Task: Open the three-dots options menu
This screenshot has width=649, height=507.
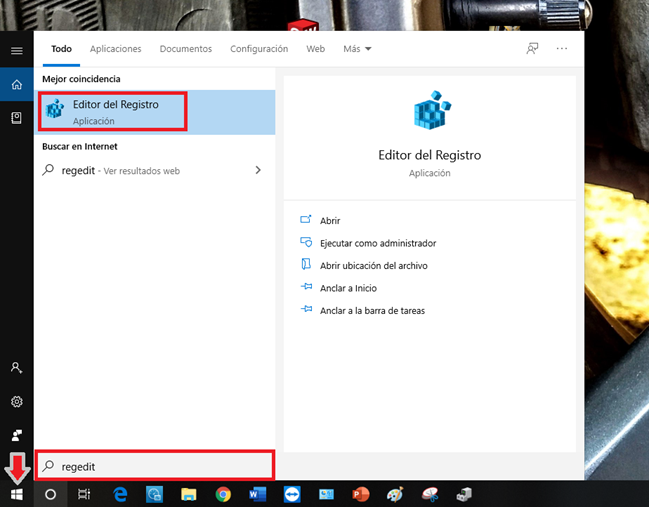Action: (x=562, y=48)
